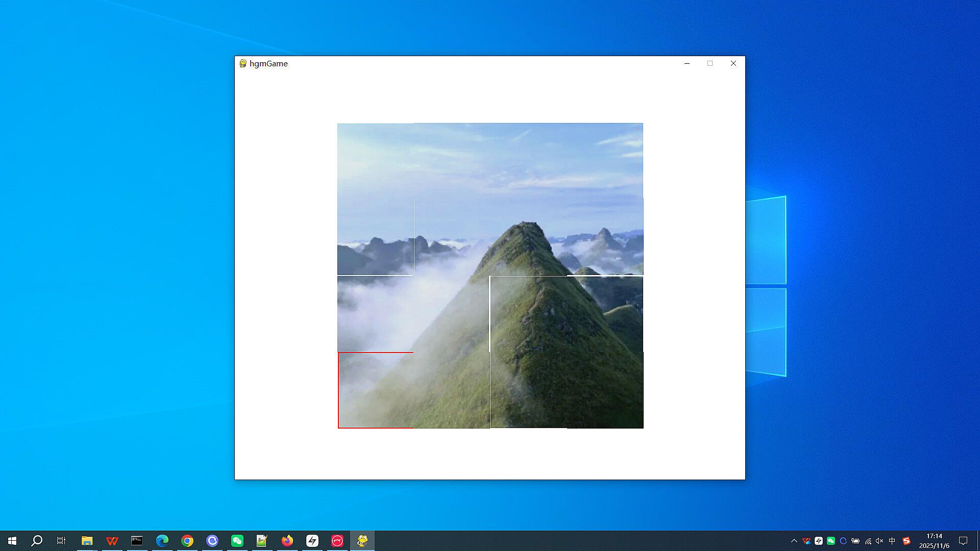This screenshot has height=551, width=980.
Task: Open taskbar Search magnifier
Action: coord(37,541)
